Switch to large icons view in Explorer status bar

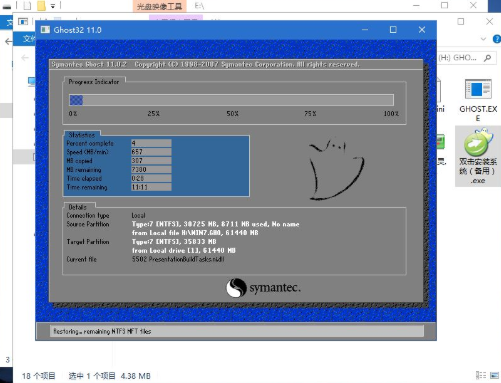click(x=495, y=375)
